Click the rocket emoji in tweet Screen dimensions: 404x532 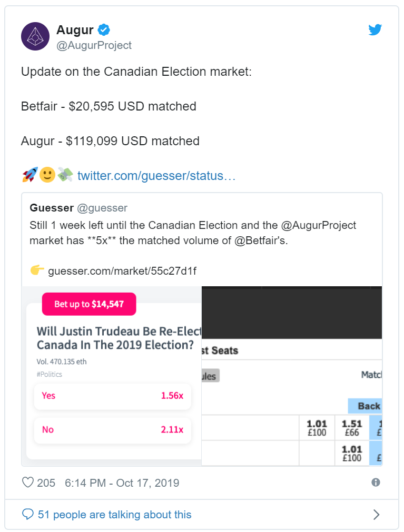coord(30,175)
